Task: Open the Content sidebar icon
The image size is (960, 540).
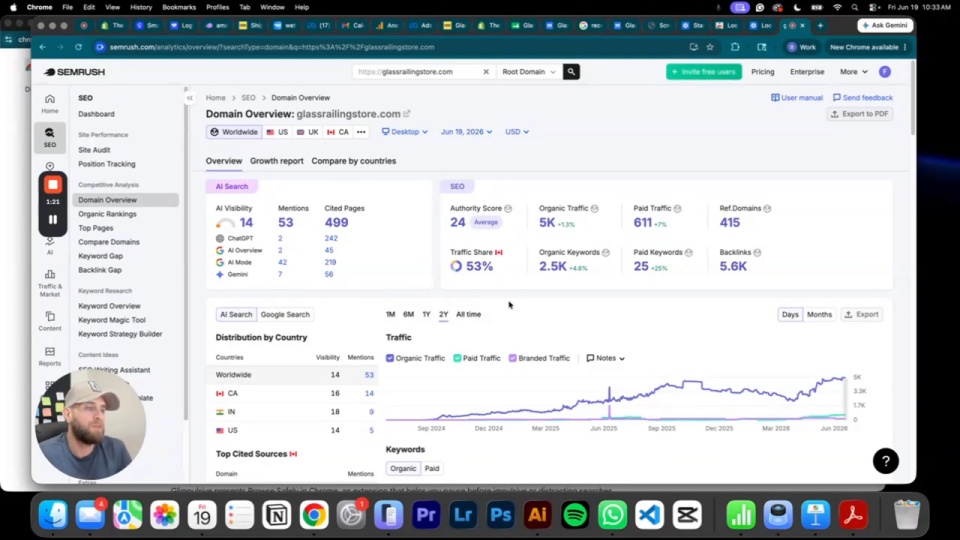Action: 50,321
